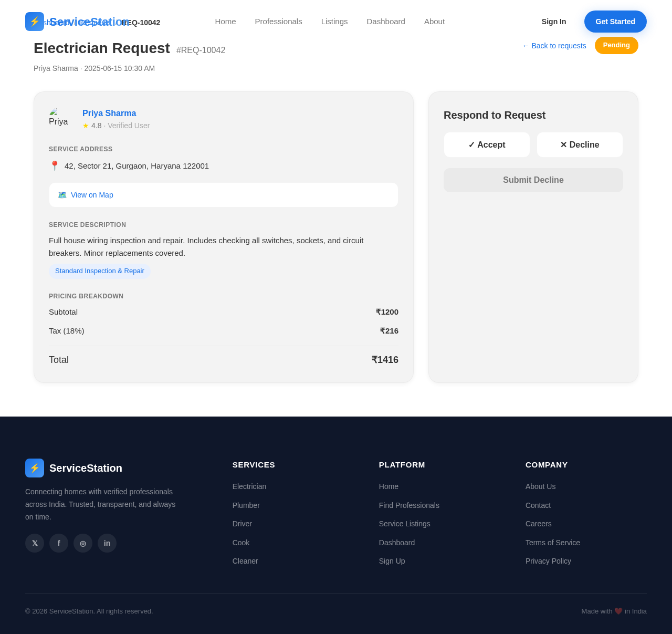This screenshot has height=634, width=672.
Task: Click the subtotal amount ₹1200
Action: (x=387, y=312)
